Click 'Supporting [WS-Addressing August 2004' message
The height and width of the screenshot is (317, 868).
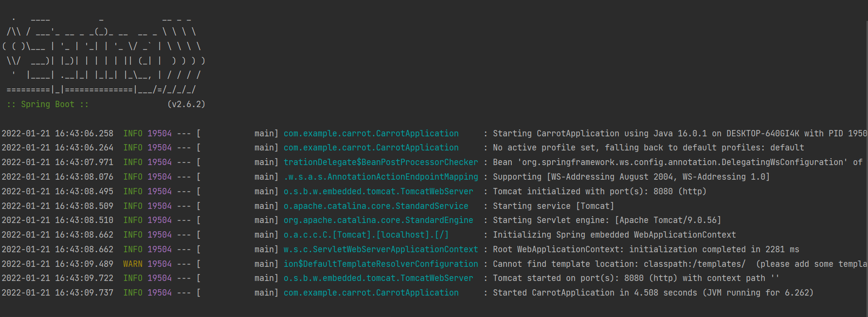click(632, 177)
